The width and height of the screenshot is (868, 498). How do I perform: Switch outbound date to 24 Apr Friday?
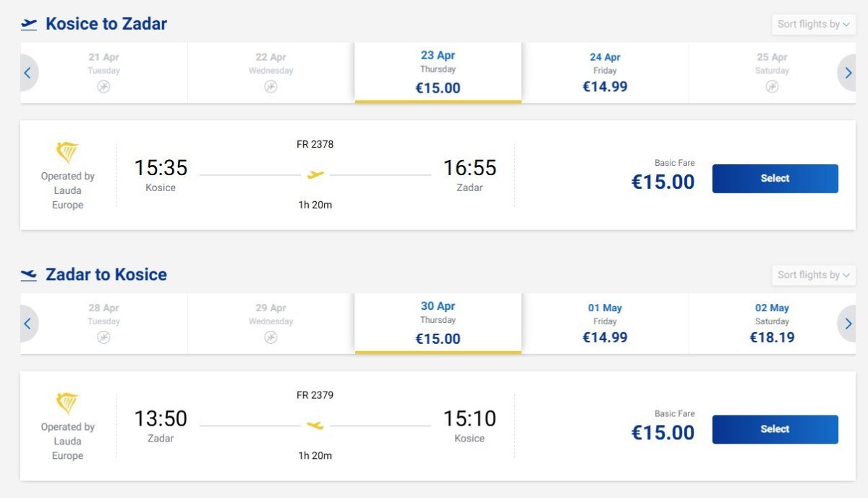[605, 72]
